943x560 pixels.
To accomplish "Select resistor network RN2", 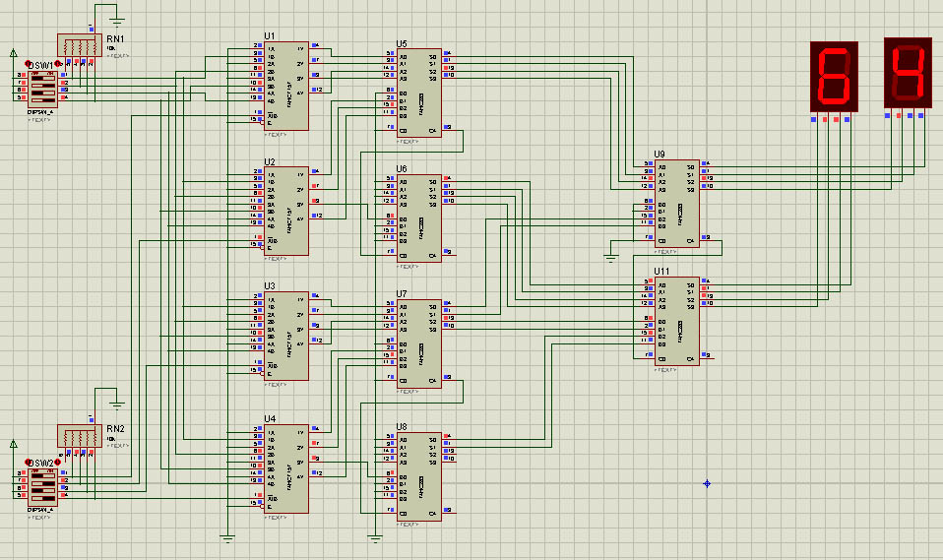I will pos(80,438).
